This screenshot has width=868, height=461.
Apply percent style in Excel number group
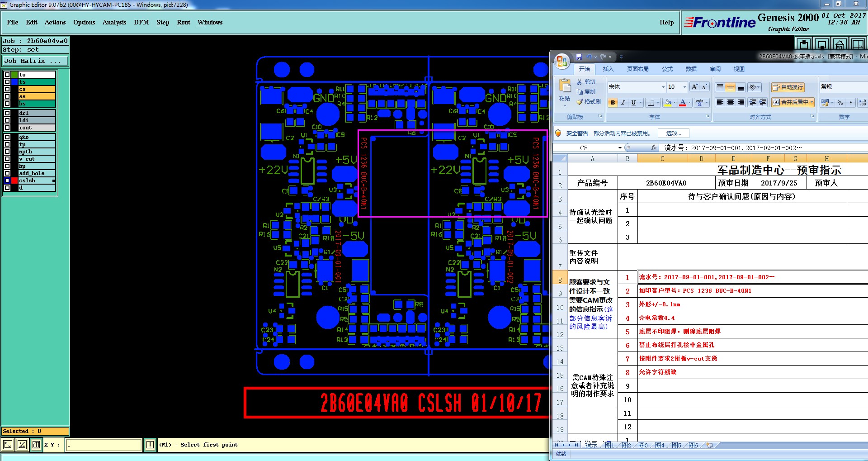click(x=840, y=103)
